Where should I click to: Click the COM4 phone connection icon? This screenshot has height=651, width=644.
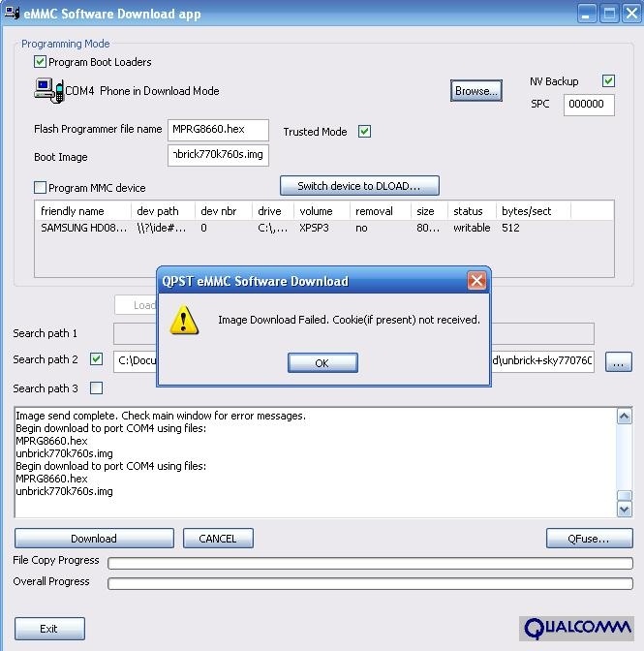tap(49, 90)
